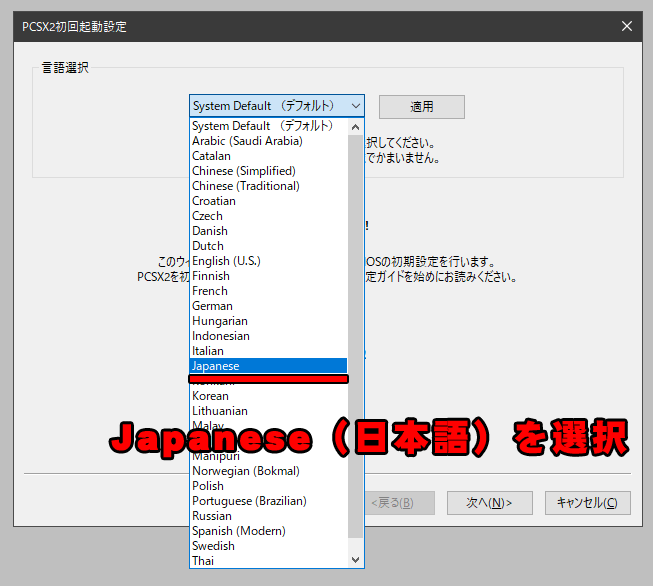Open the System Default language combo box
The height and width of the screenshot is (586, 653).
[x=277, y=106]
